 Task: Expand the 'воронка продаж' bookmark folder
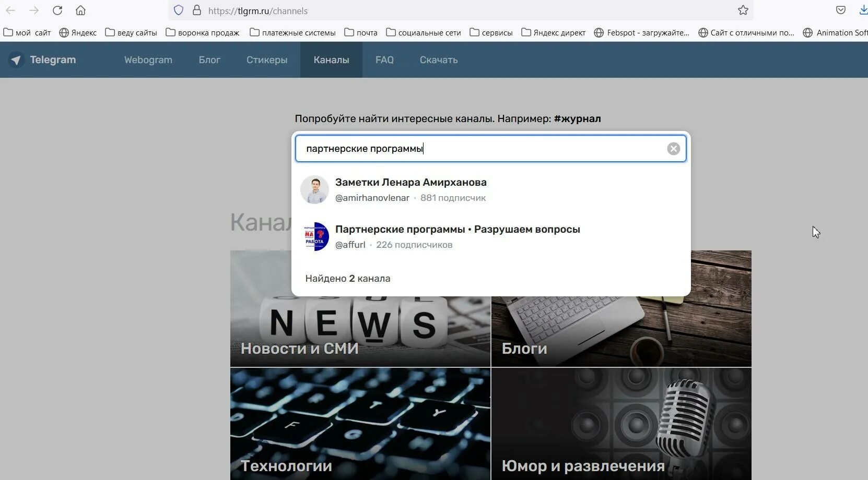(203, 33)
